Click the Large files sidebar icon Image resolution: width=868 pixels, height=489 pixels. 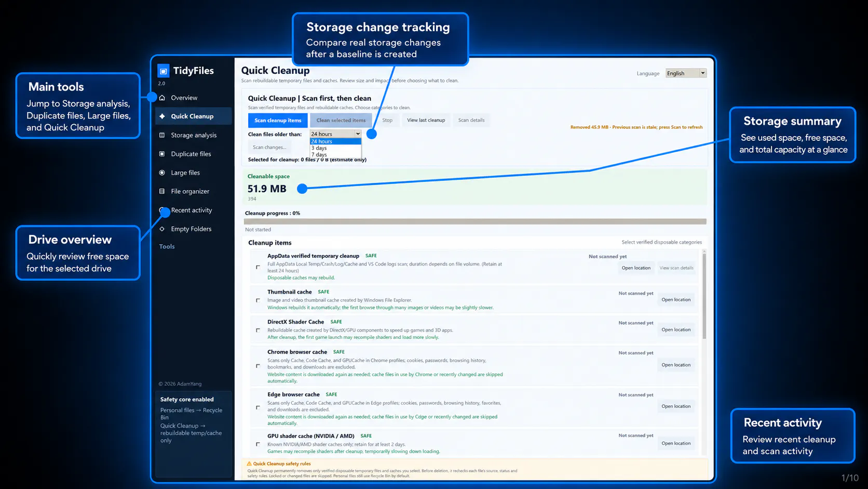(162, 173)
